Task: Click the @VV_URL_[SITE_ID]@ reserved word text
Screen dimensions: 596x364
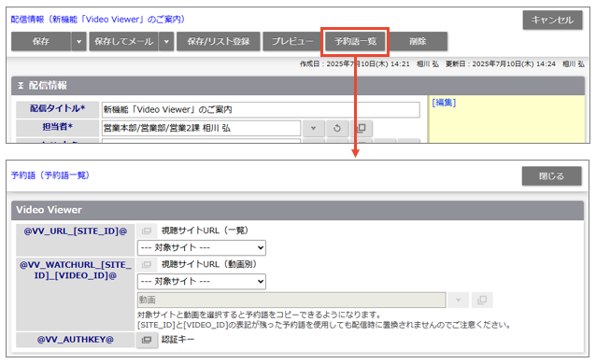Action: point(76,231)
